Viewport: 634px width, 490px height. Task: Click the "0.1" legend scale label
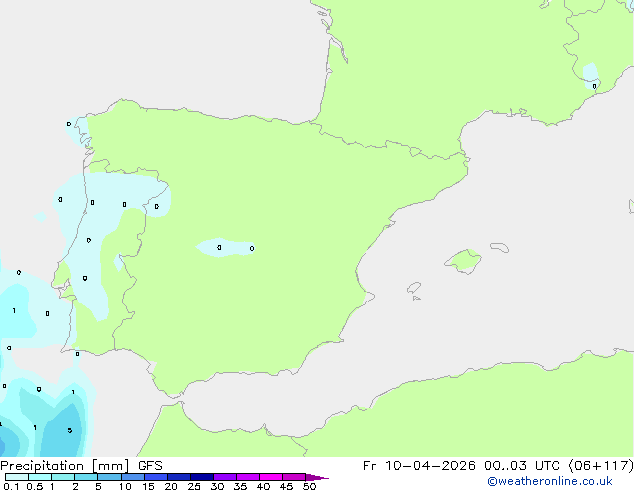coord(11,486)
